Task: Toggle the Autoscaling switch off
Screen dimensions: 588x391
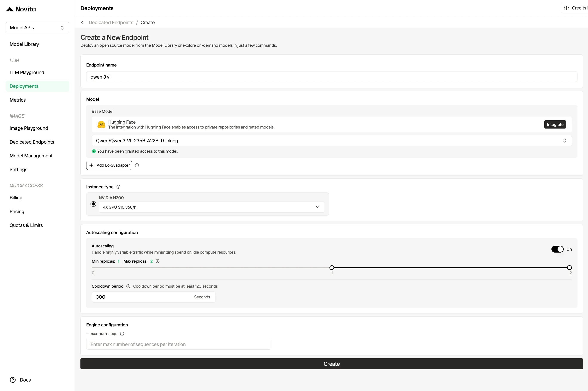Action: click(x=557, y=249)
